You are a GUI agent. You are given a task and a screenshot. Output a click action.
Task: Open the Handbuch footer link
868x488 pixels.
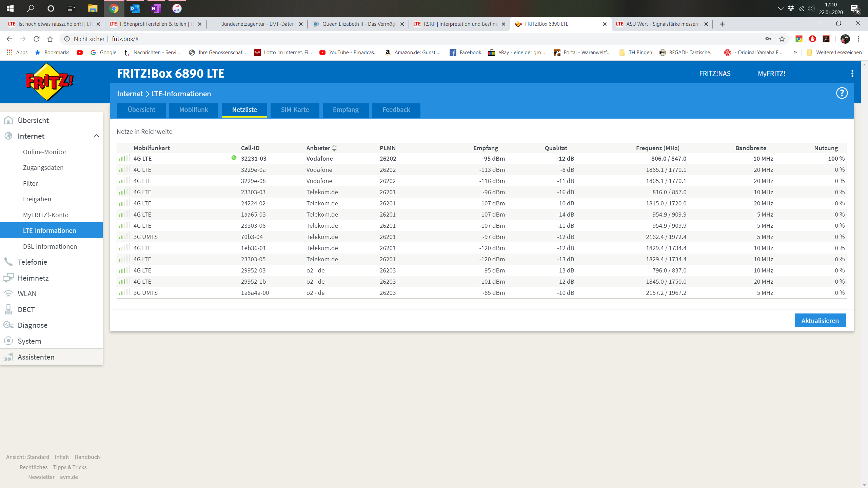[87, 457]
